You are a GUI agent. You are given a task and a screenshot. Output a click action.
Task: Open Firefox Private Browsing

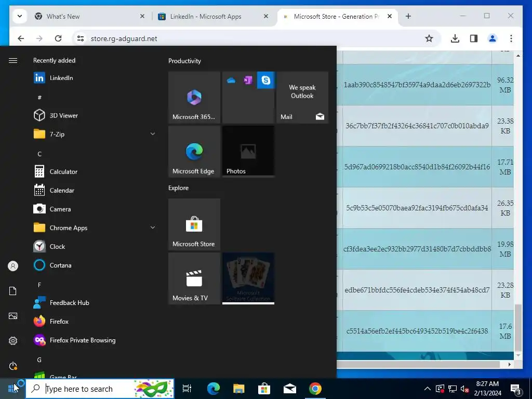point(94,340)
